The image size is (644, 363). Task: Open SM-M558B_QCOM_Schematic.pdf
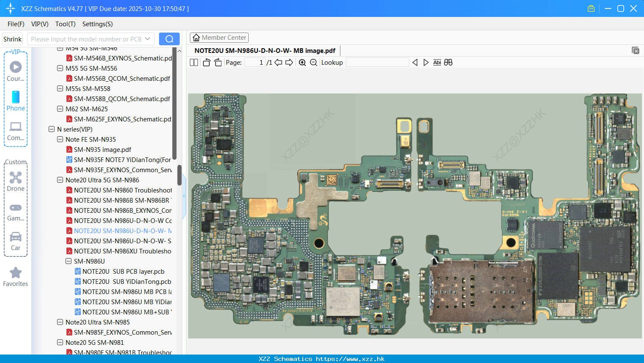(122, 99)
